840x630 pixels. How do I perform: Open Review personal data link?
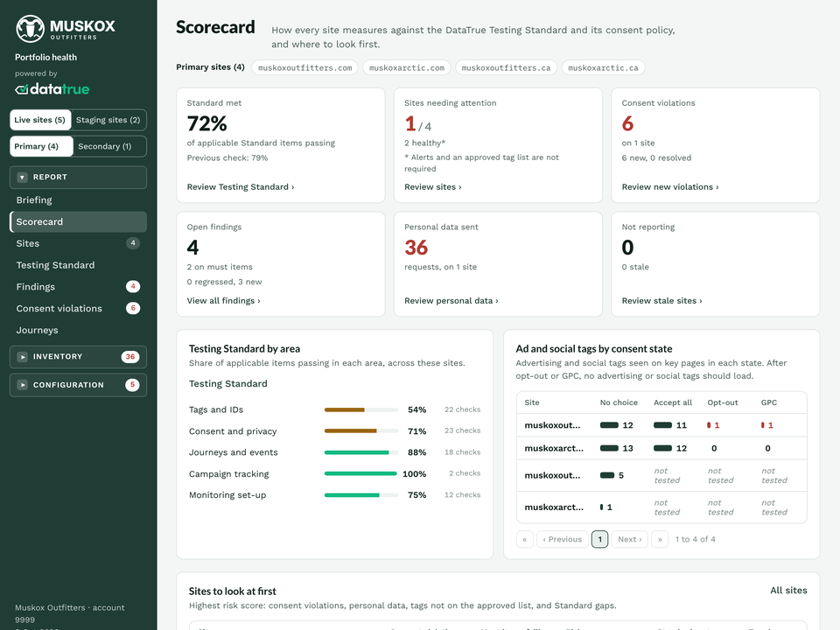pyautogui.click(x=451, y=301)
